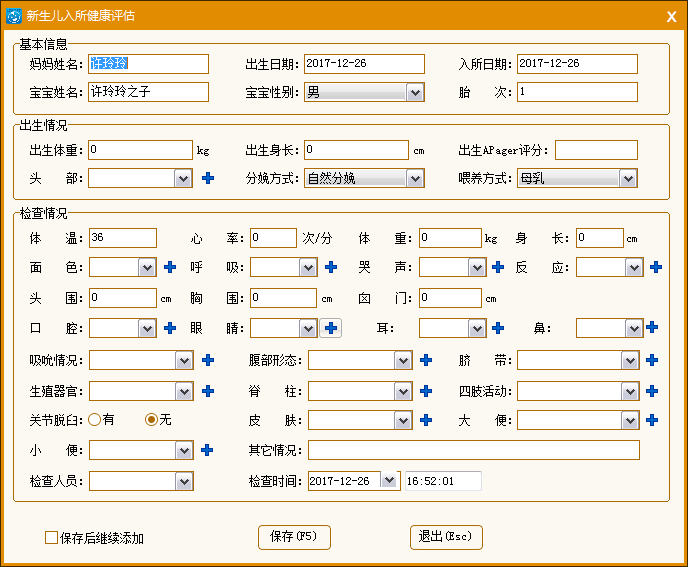Click the plus icon next to 哭声

[x=498, y=267]
